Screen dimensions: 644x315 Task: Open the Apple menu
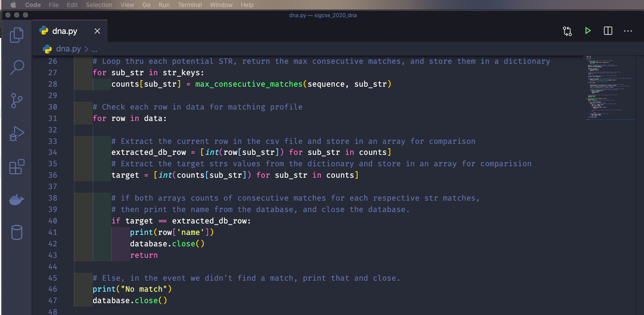pyautogui.click(x=13, y=5)
